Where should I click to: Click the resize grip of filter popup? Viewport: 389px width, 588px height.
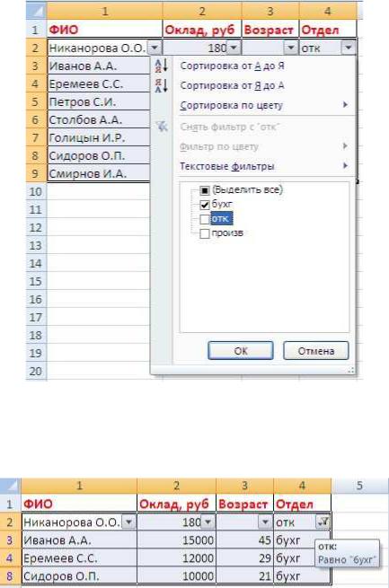[351, 370]
